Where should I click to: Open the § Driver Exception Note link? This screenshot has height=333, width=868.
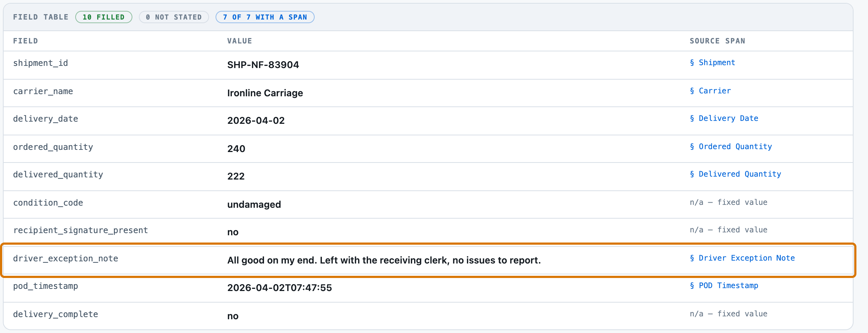[742, 258]
